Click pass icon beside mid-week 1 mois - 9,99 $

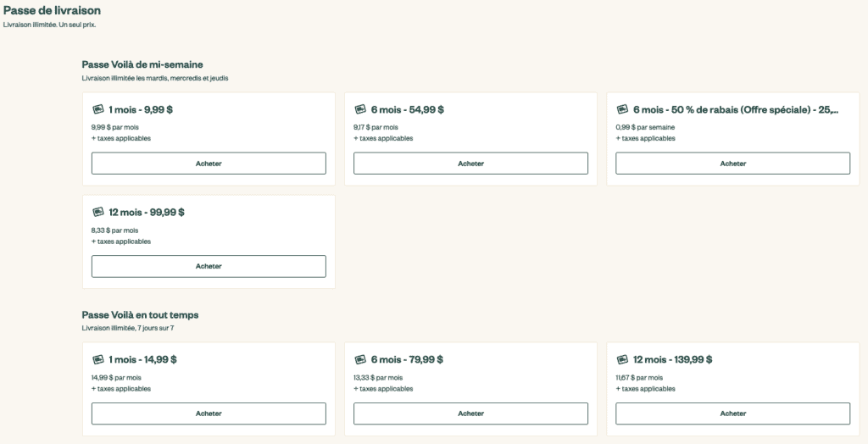97,109
